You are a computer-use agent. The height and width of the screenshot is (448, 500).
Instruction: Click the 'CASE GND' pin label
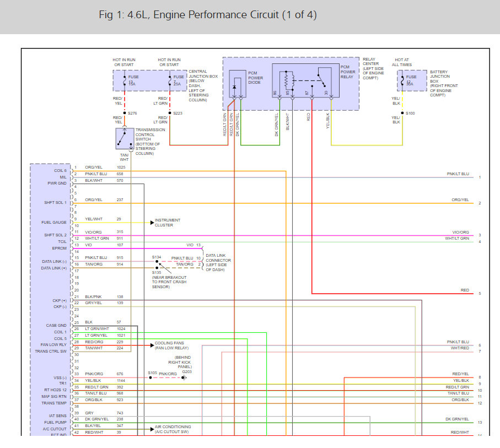coord(56,325)
